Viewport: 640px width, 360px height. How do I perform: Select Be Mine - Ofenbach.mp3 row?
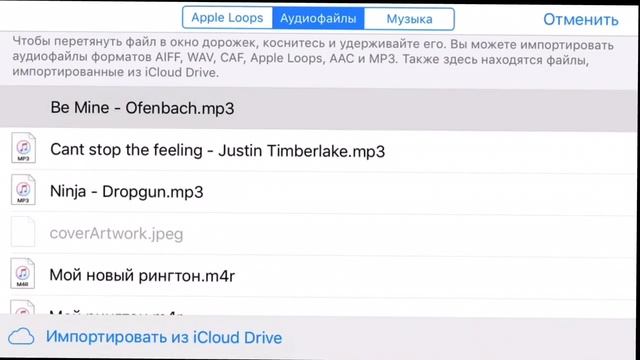tap(318, 109)
